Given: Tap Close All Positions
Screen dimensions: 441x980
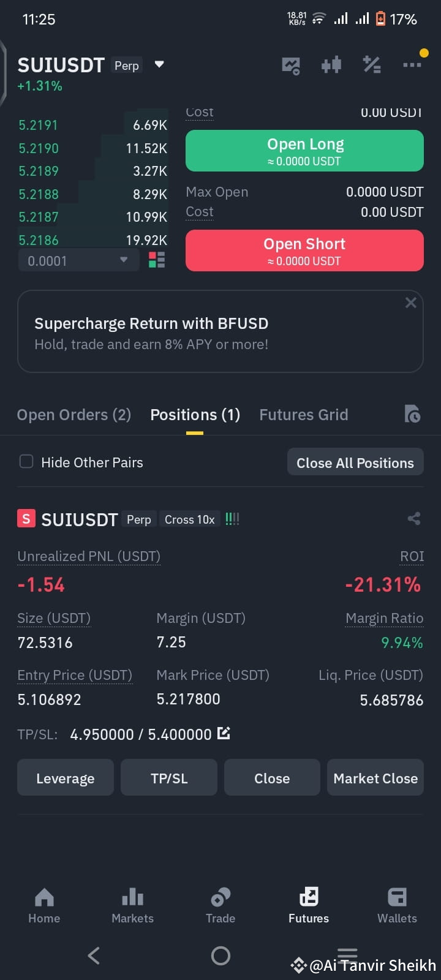Looking at the screenshot, I should [x=355, y=462].
